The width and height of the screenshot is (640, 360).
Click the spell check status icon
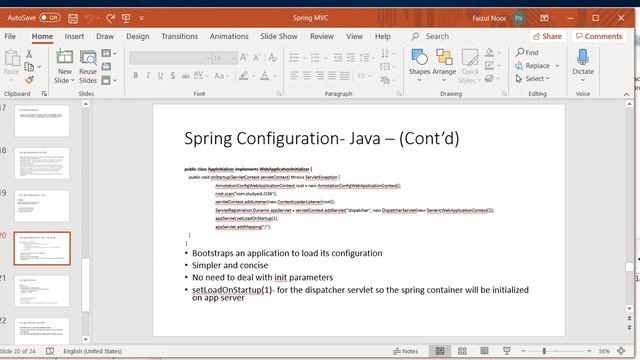[x=50, y=351]
